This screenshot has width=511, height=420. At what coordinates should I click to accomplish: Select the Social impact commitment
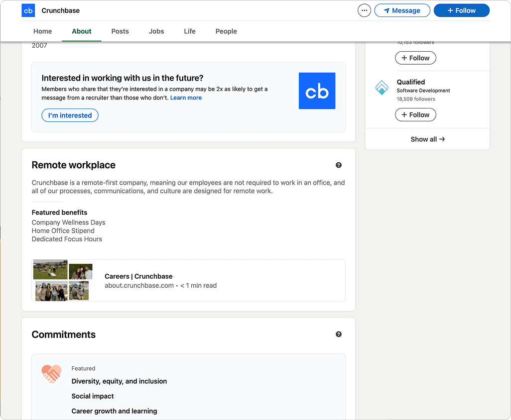(93, 396)
